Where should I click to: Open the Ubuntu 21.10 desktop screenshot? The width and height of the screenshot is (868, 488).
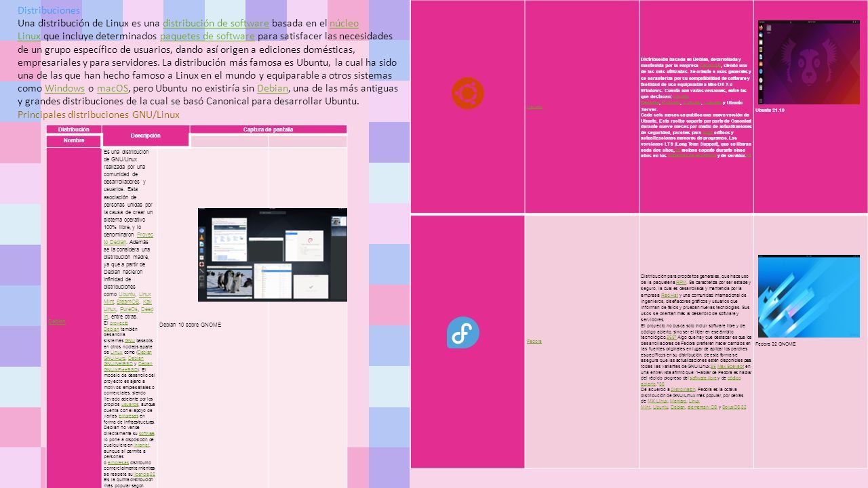(x=808, y=62)
